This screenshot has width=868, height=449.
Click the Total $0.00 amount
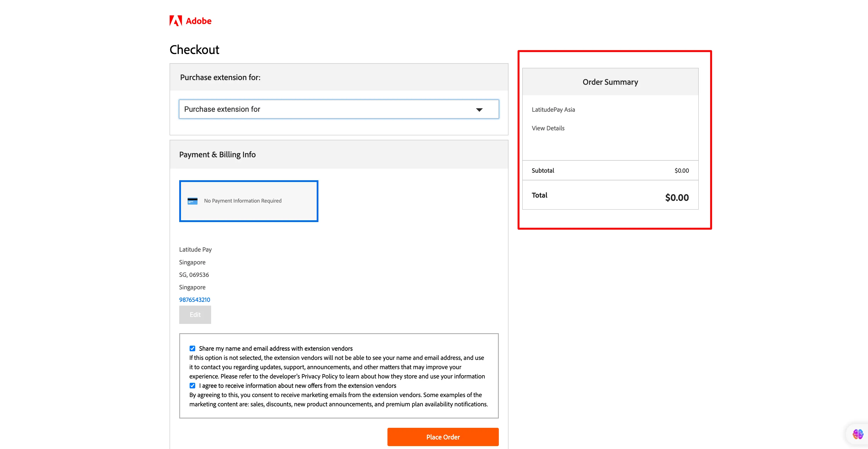[677, 198]
